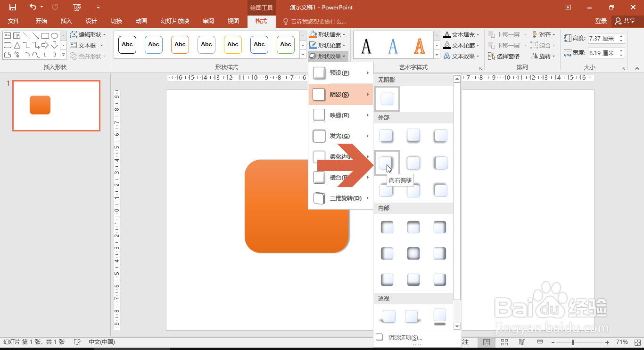The image size is (644, 350).
Task: Collapse the ribbon with the arrow
Action: pyautogui.click(x=637, y=69)
